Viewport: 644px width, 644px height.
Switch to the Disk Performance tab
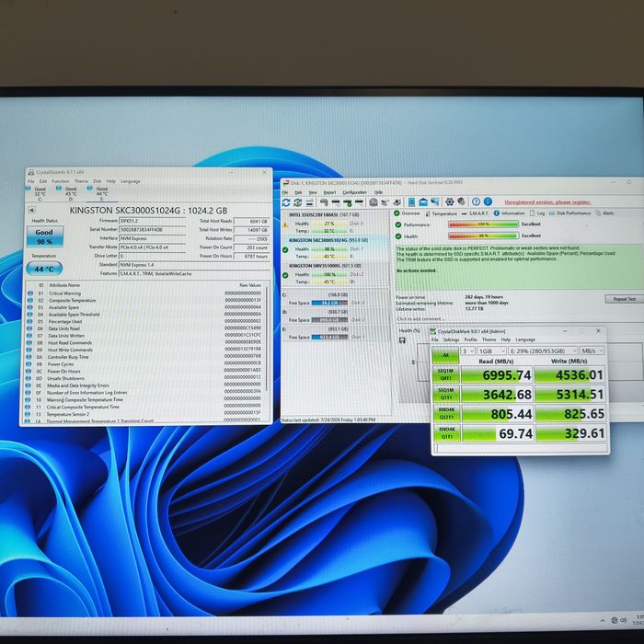569,213
